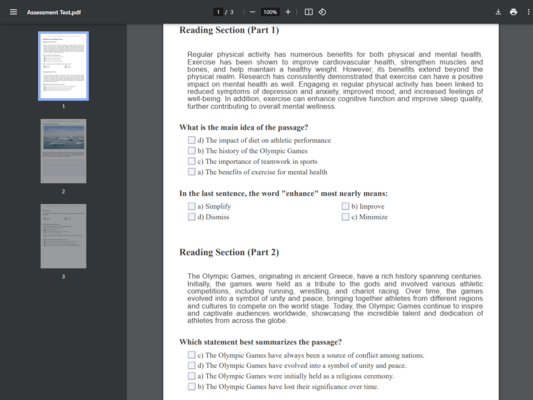This screenshot has height=400, width=533.
Task: Click the fit to page icon
Action: pyautogui.click(x=309, y=12)
